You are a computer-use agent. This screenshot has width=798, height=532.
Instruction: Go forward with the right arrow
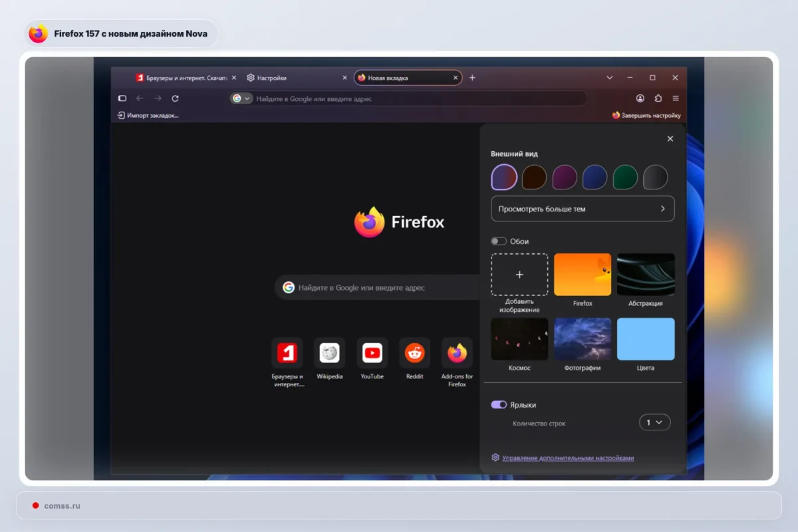158,98
